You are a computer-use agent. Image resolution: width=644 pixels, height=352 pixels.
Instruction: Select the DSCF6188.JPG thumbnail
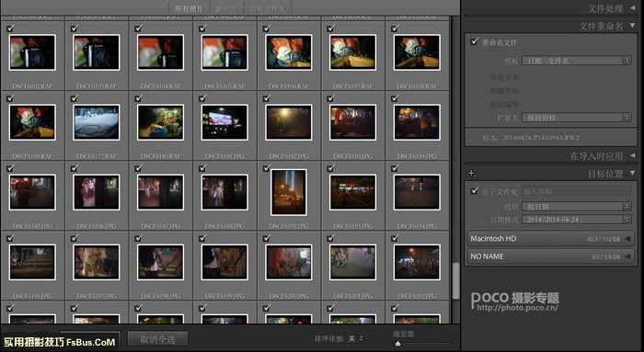[x=224, y=192]
